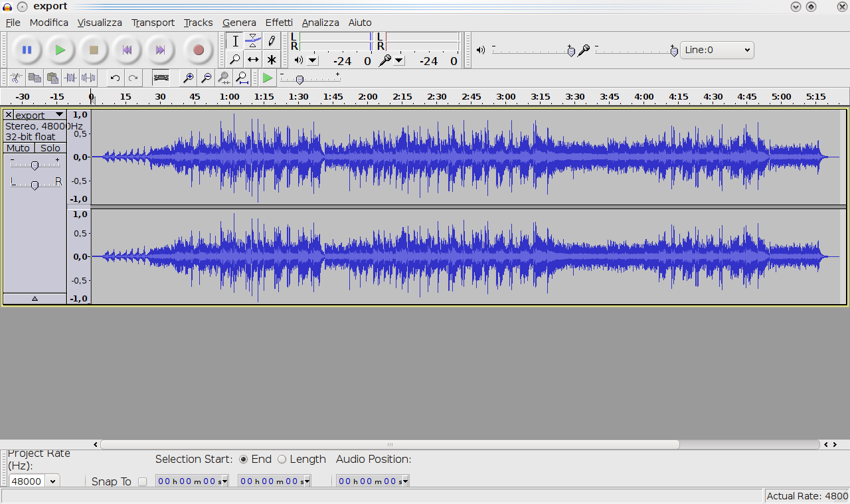
Task: Click the Solo button on the track
Action: coord(50,148)
